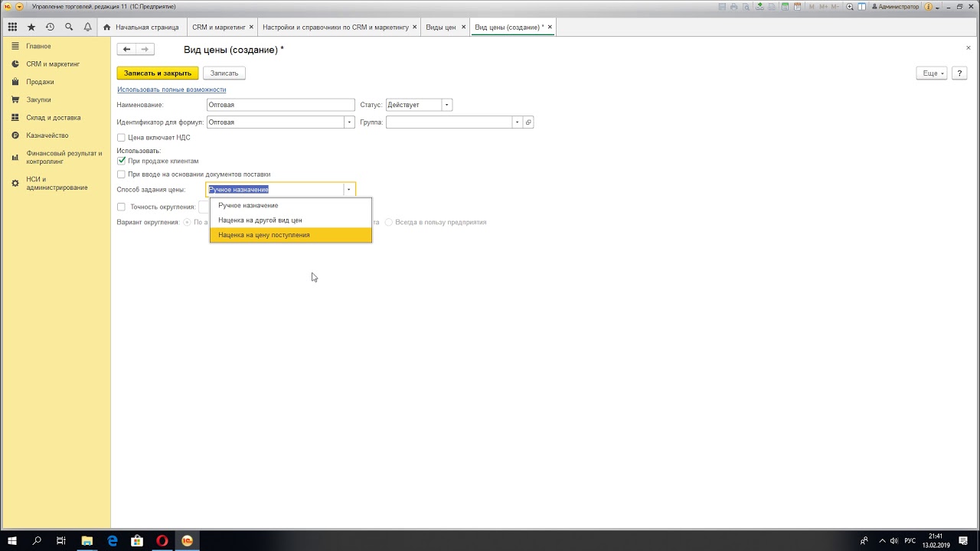The height and width of the screenshot is (551, 980).
Task: Click the empty Группа input field
Action: tap(449, 122)
